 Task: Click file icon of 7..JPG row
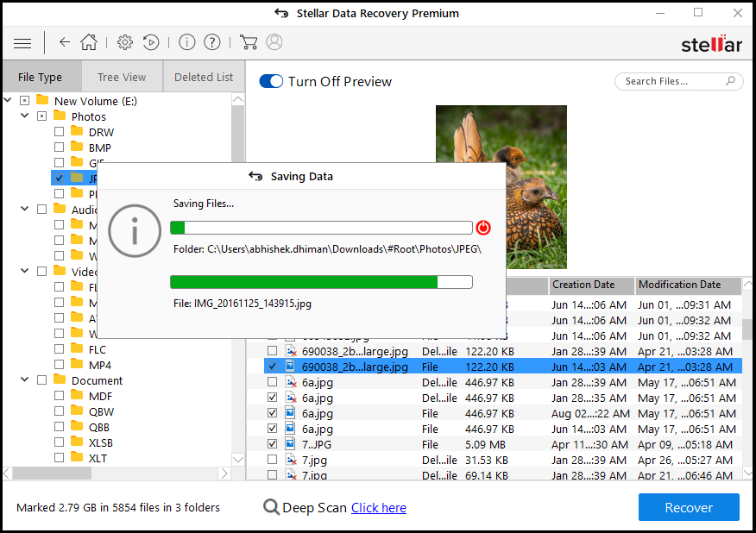point(290,444)
